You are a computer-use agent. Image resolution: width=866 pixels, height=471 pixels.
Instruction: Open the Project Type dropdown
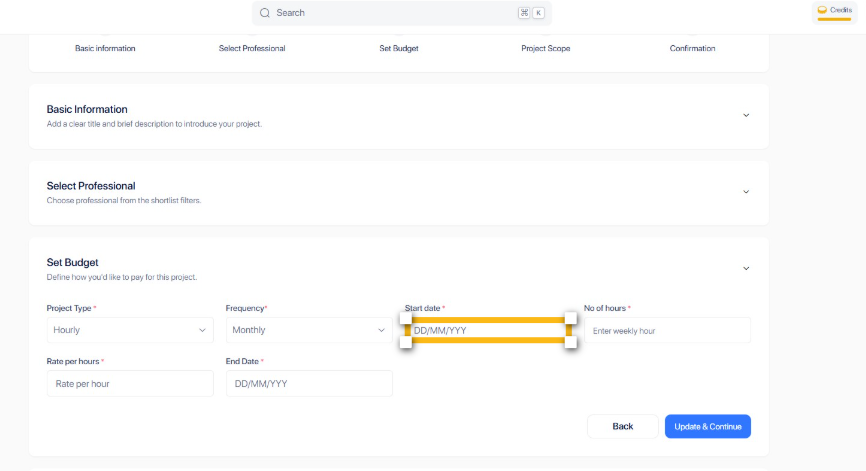pyautogui.click(x=130, y=330)
